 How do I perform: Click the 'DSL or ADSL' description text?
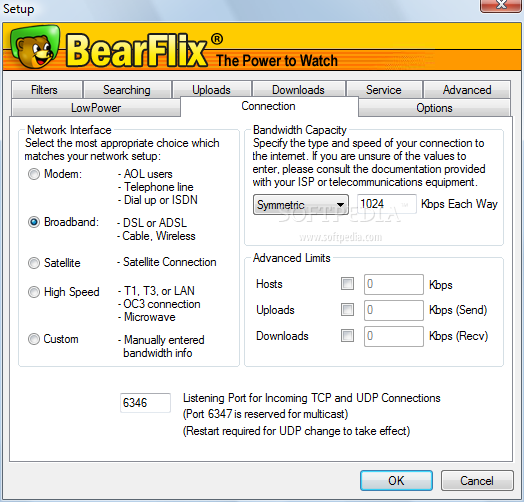(x=155, y=223)
